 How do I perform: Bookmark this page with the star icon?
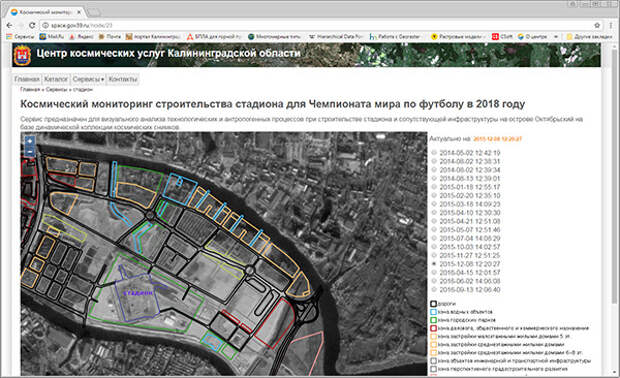(597, 25)
